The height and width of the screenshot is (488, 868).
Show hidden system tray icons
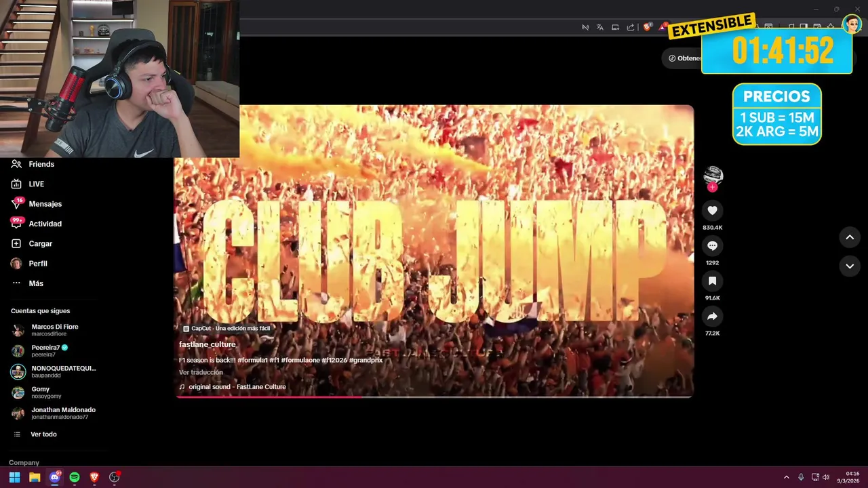tap(787, 477)
